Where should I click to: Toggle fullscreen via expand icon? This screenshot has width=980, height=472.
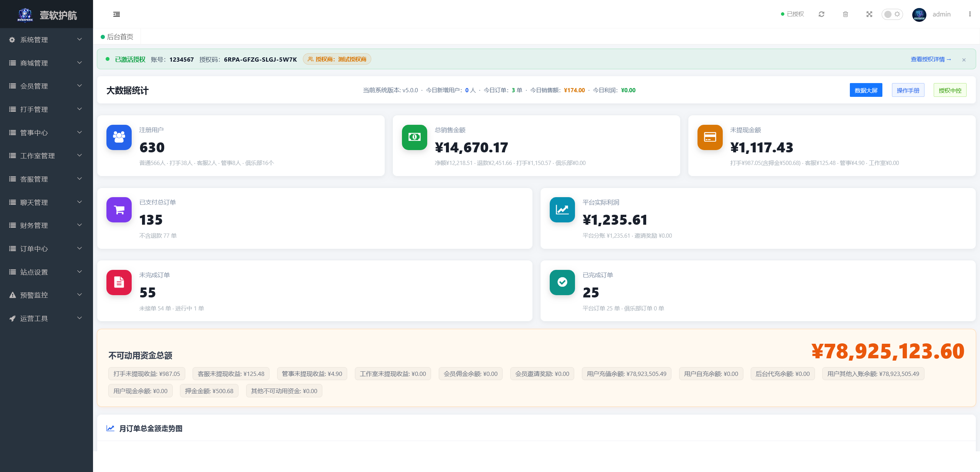pyautogui.click(x=869, y=14)
